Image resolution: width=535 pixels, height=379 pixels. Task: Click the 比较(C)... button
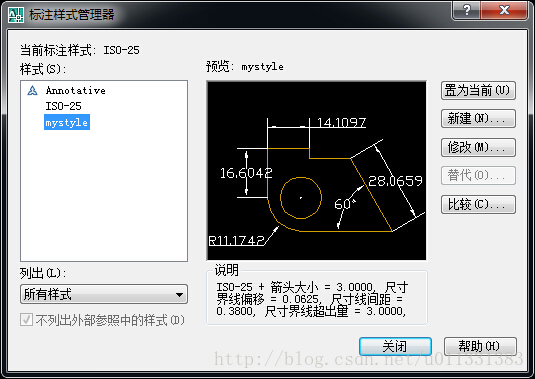point(478,204)
